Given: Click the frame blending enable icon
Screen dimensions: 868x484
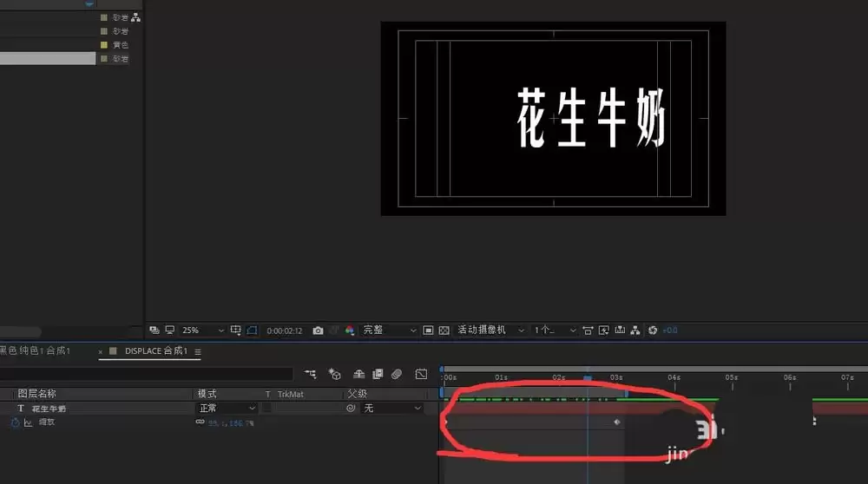Looking at the screenshot, I should 378,374.
